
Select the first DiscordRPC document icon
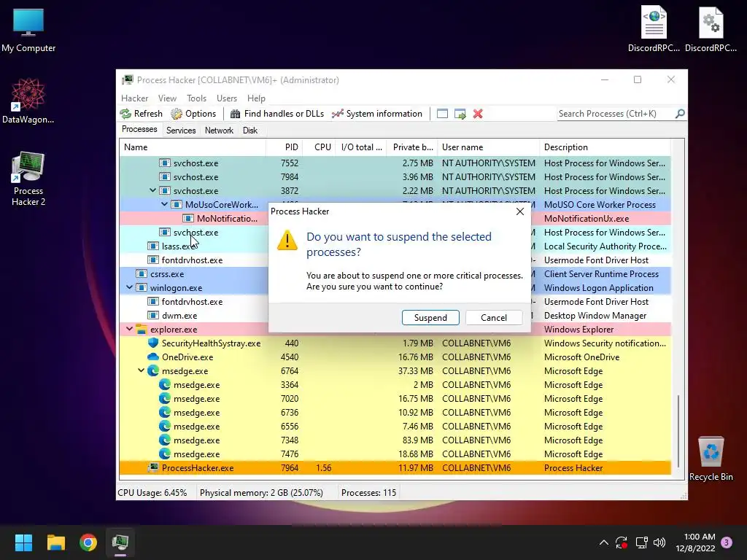point(654,28)
